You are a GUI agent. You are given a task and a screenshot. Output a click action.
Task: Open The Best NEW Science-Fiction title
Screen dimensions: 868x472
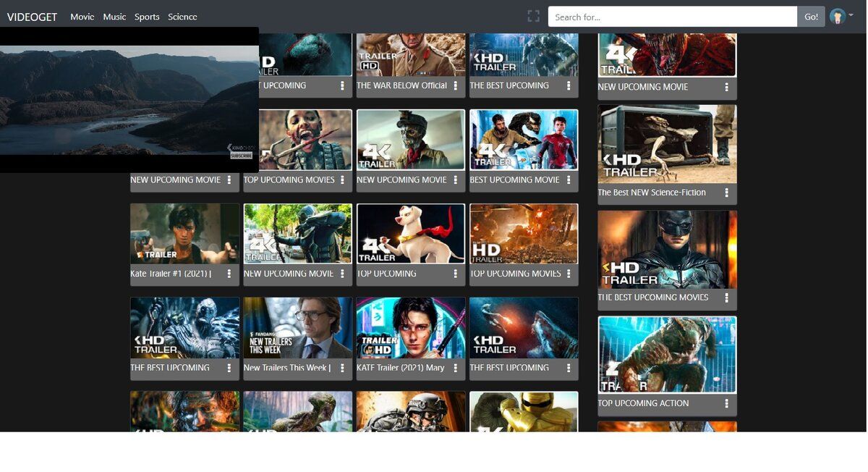652,193
